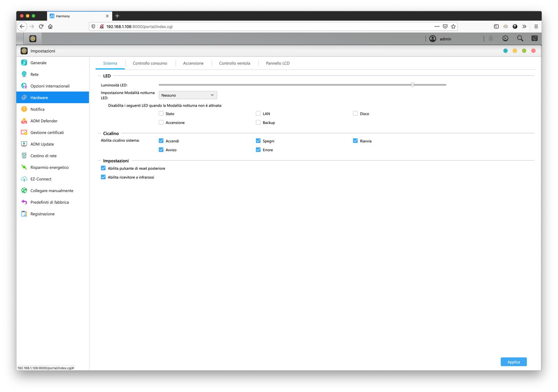Click the insecure connection lock icon
558x392 pixels.
pos(101,26)
